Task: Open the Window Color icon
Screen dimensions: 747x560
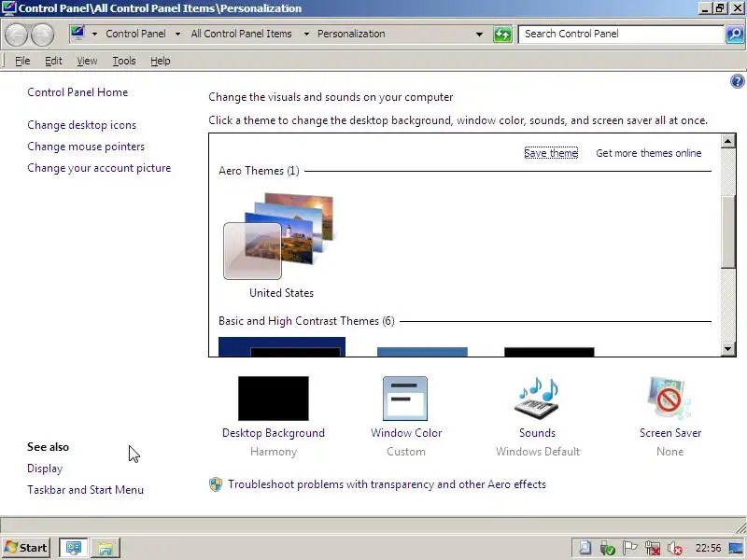Action: [x=405, y=399]
